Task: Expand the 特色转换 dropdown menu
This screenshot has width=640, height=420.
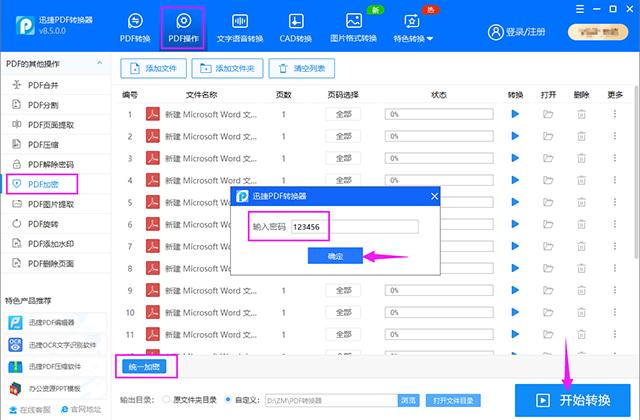Action: point(413,28)
